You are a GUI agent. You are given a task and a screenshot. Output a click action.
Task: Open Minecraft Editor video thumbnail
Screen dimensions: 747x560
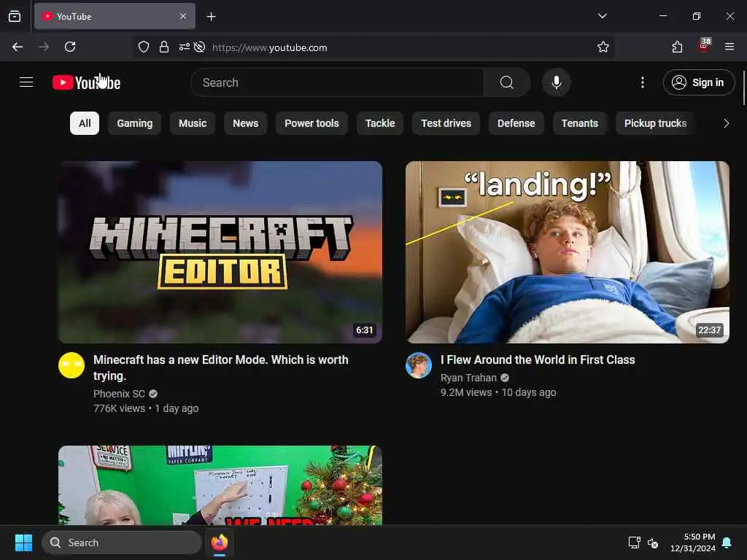220,252
